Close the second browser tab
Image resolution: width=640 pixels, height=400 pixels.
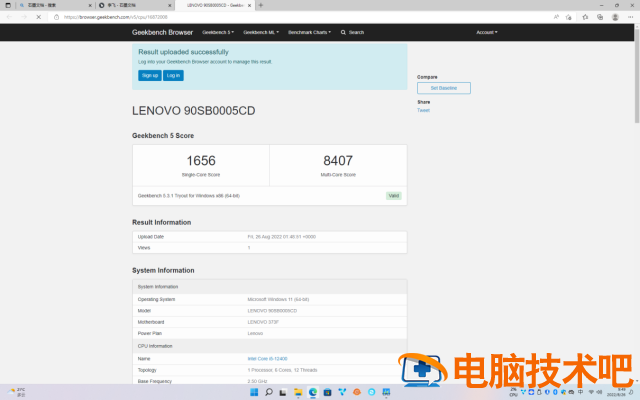click(x=170, y=5)
